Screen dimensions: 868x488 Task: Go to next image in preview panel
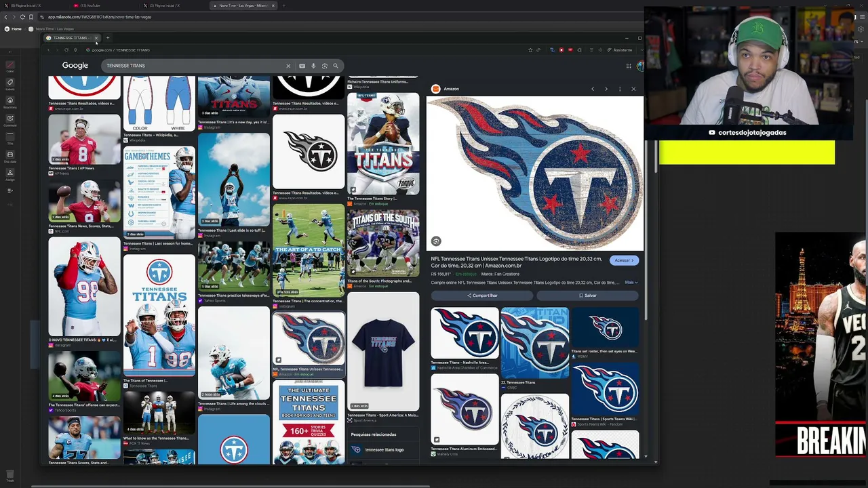pos(606,89)
